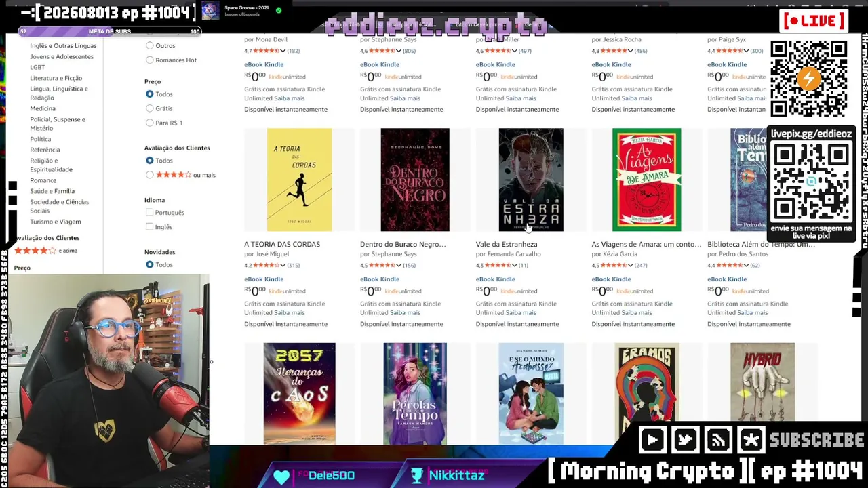Open the Literatura e Ficção category
The height and width of the screenshot is (488, 868).
[56, 78]
